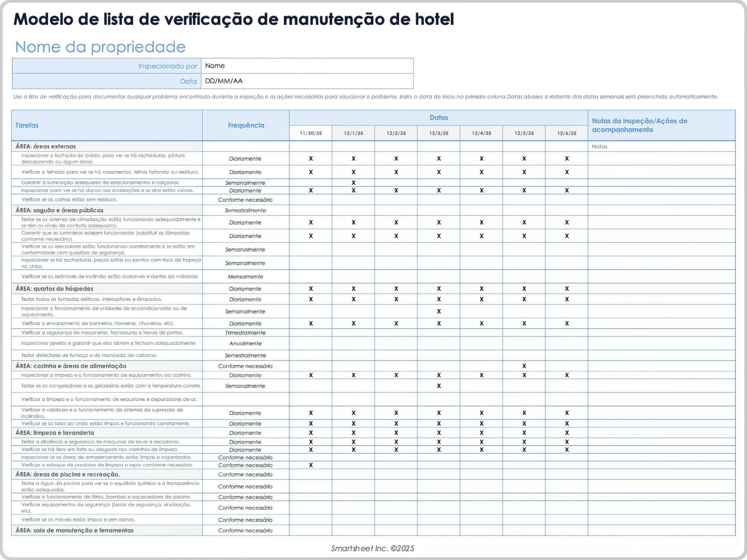Viewport: 747px width, 560px height.
Task: Click the Datas header cell
Action: point(439,117)
